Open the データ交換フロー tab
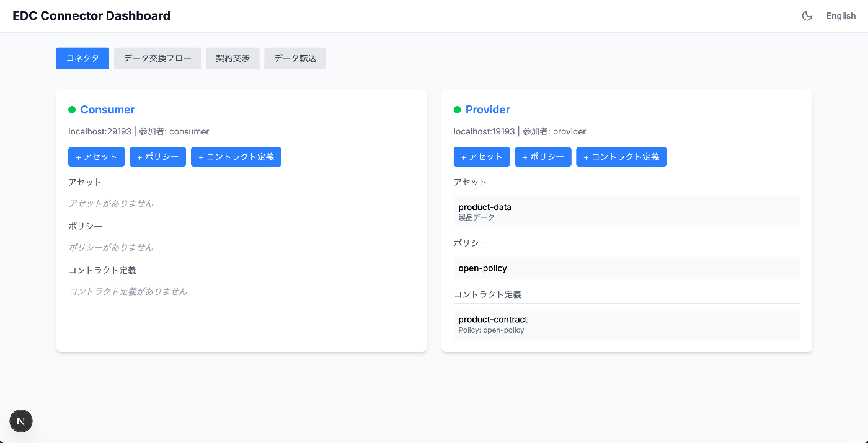Viewport: 868px width, 443px height. coord(157,58)
